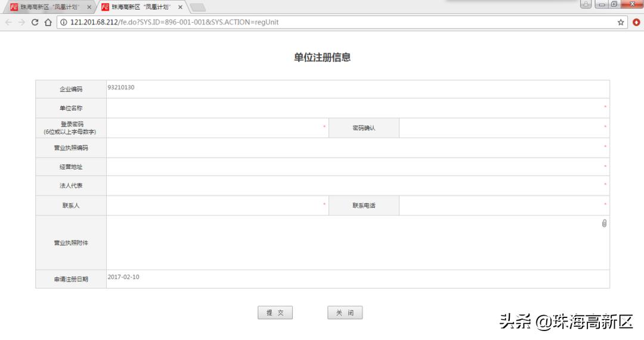The image size is (644, 340).
Task: Click the browser forward arrow
Action: (22, 22)
